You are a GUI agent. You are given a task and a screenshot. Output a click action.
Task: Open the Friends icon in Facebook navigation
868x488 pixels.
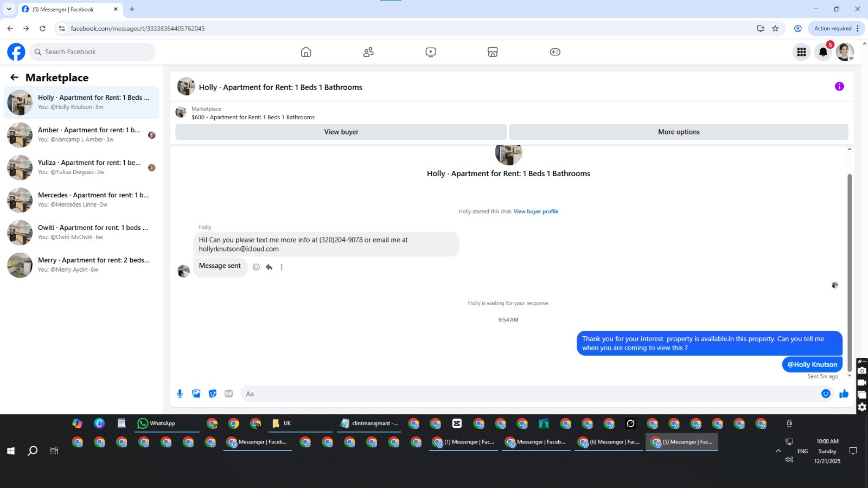(x=368, y=52)
